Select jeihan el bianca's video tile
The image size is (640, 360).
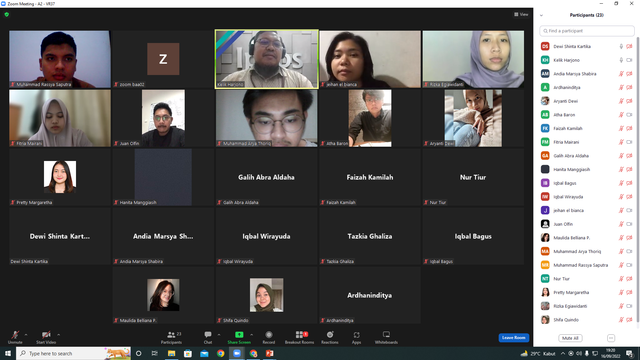pos(370,59)
